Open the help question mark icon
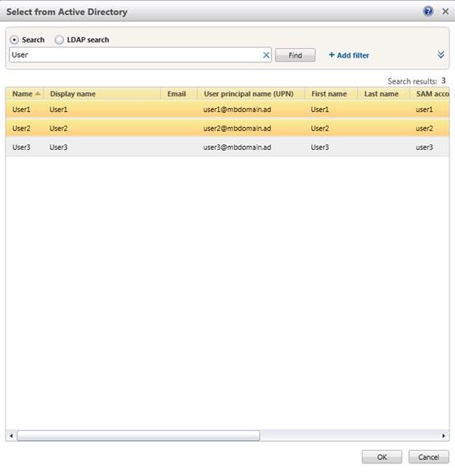 428,12
